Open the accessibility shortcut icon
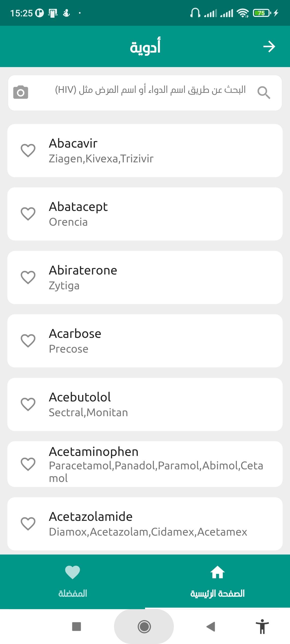The height and width of the screenshot is (644, 290). 262,627
